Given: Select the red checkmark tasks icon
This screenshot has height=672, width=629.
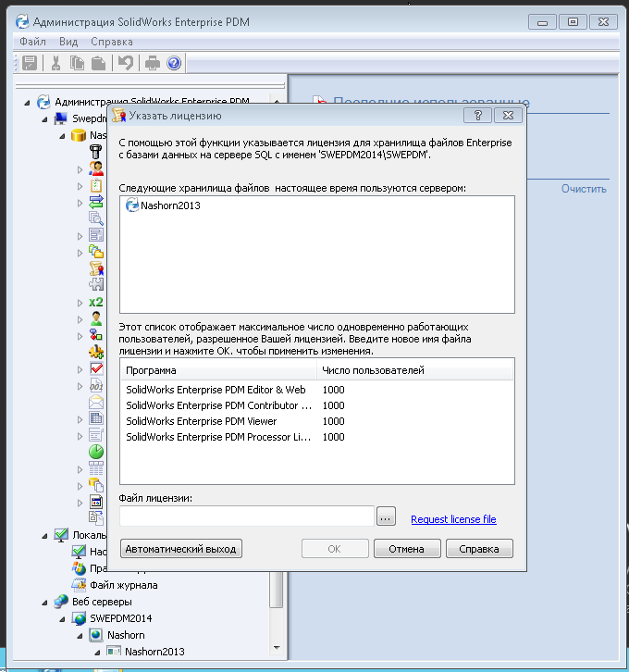Looking at the screenshot, I should click(x=96, y=368).
